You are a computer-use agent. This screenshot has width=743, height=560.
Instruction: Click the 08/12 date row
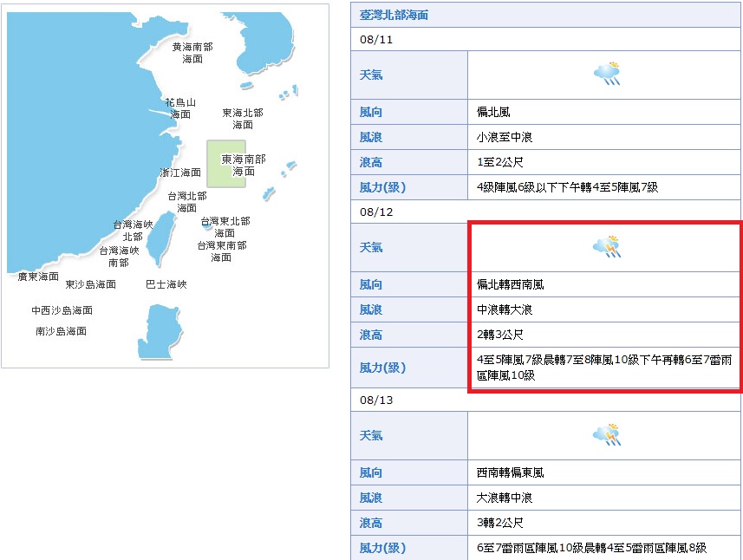tap(545, 212)
